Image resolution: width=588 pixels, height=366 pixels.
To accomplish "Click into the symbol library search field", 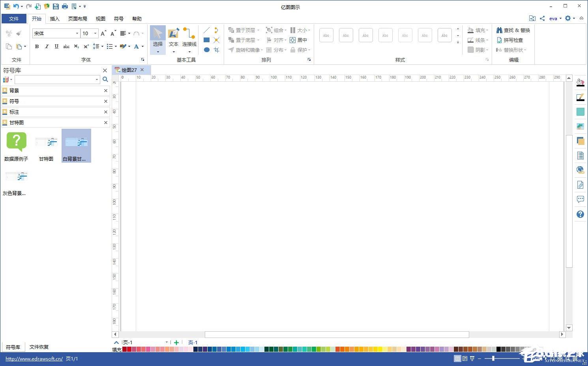I will tap(55, 79).
